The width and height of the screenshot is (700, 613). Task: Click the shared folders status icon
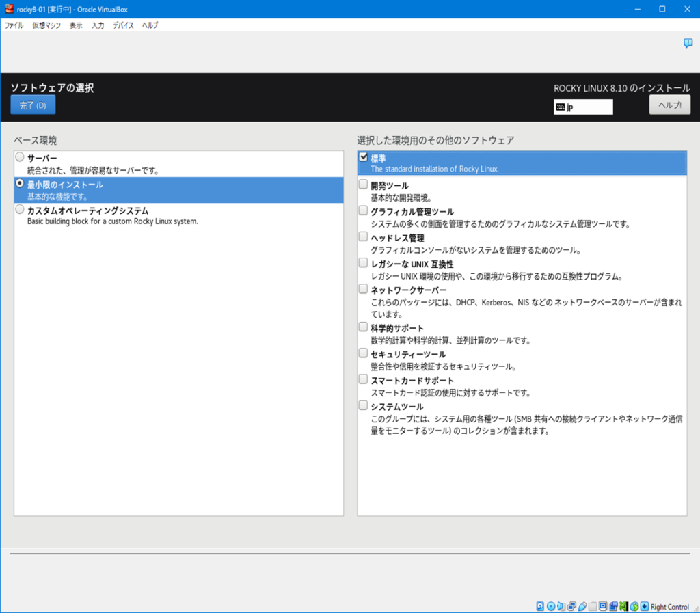[593, 606]
